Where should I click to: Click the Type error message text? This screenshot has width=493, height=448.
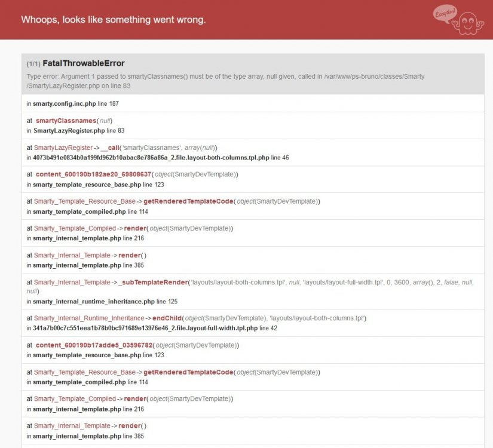225,81
